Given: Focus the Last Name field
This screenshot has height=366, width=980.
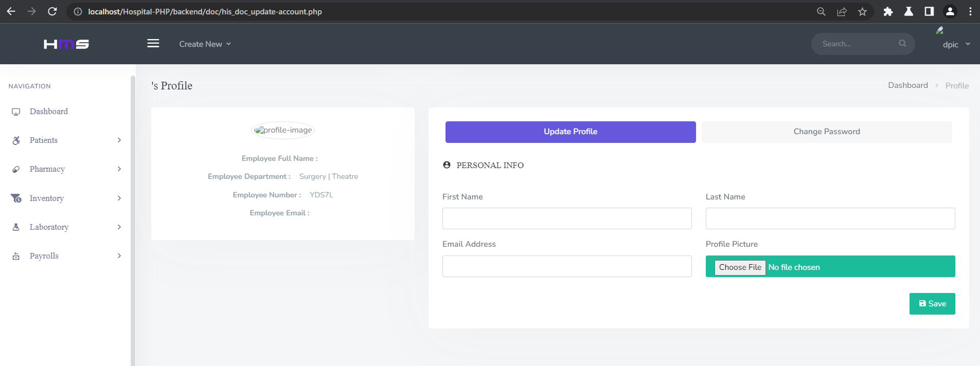Looking at the screenshot, I should pos(830,218).
